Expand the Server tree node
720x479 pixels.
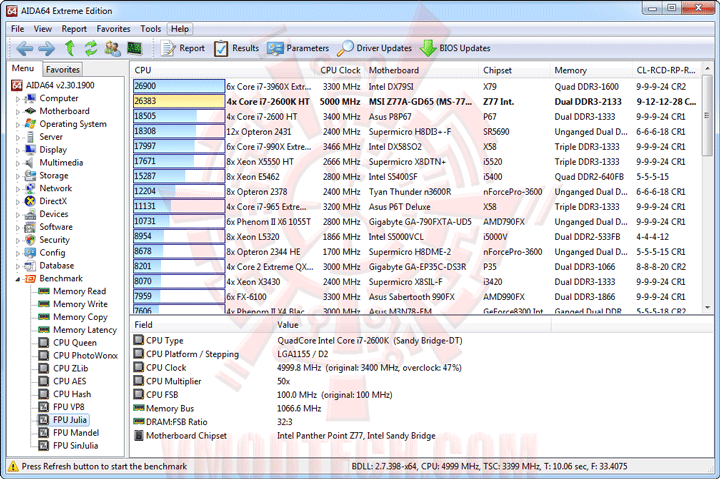(18, 137)
